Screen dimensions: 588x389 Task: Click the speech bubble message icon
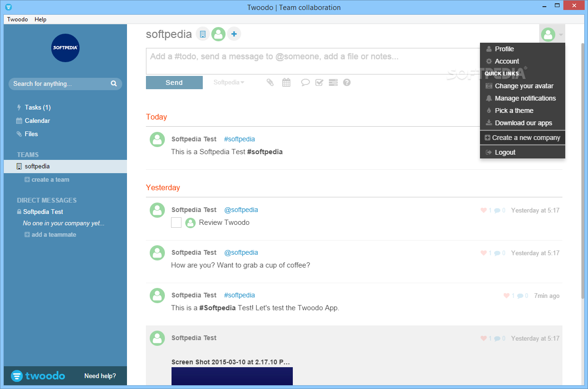(x=306, y=83)
